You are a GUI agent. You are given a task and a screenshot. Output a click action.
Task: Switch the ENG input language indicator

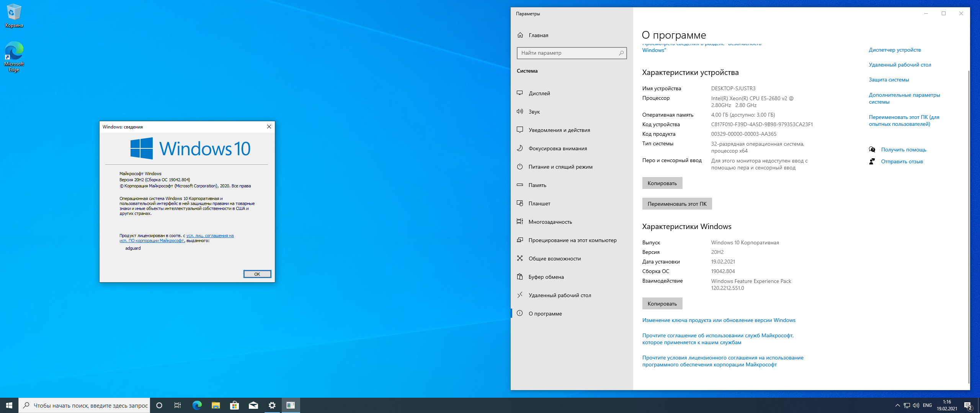pos(927,405)
